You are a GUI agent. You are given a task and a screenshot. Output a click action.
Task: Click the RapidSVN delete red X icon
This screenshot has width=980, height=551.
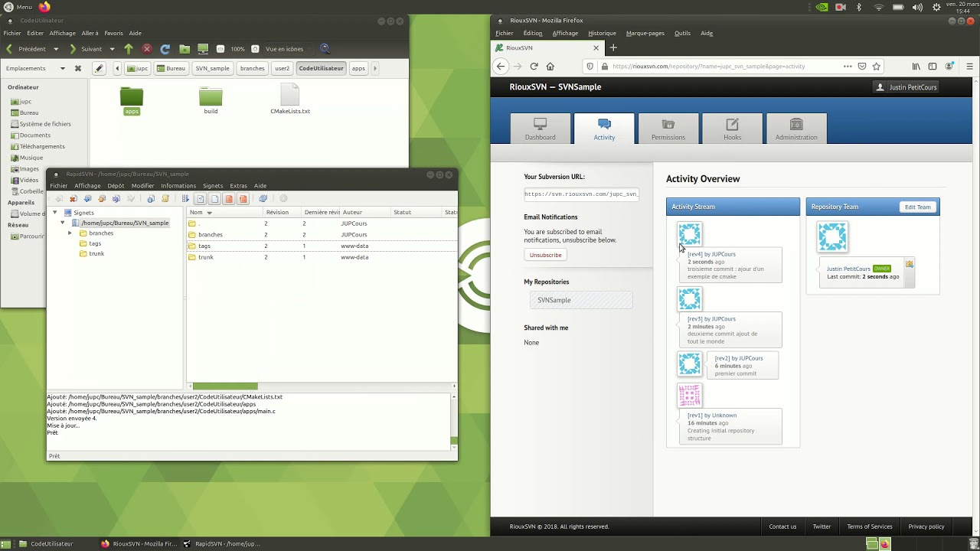click(x=73, y=199)
